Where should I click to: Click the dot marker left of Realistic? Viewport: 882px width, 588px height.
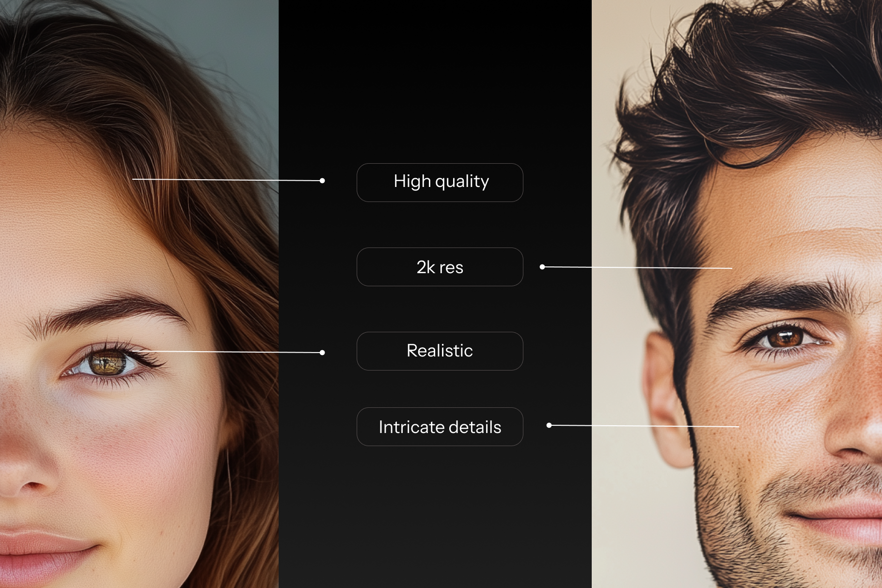click(322, 353)
